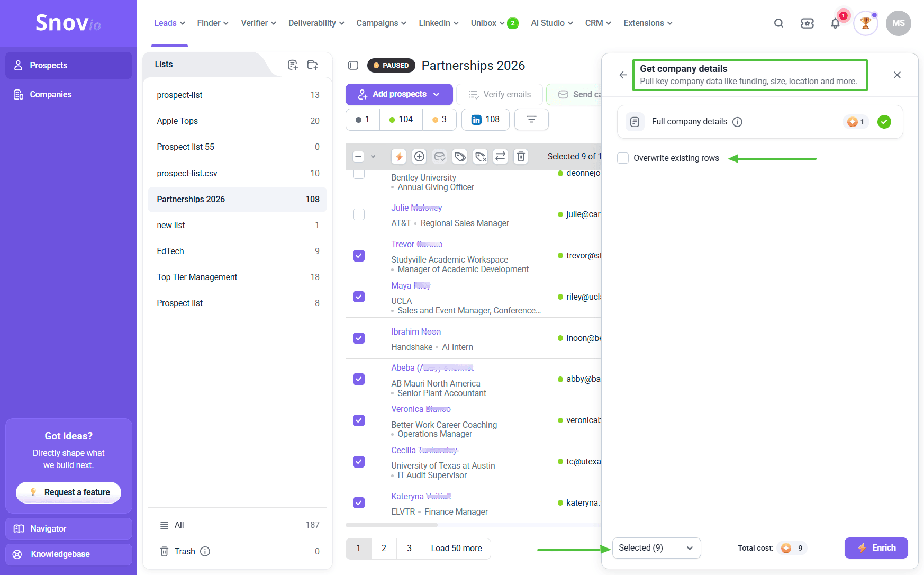This screenshot has height=575, width=924.
Task: Expand the Campaigns menu
Action: (x=381, y=23)
